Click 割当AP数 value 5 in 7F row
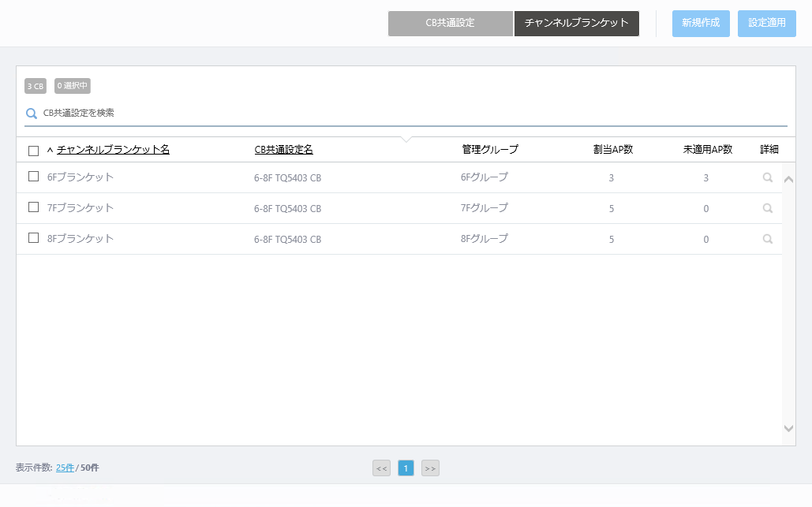The height and width of the screenshot is (507, 812). (x=612, y=208)
